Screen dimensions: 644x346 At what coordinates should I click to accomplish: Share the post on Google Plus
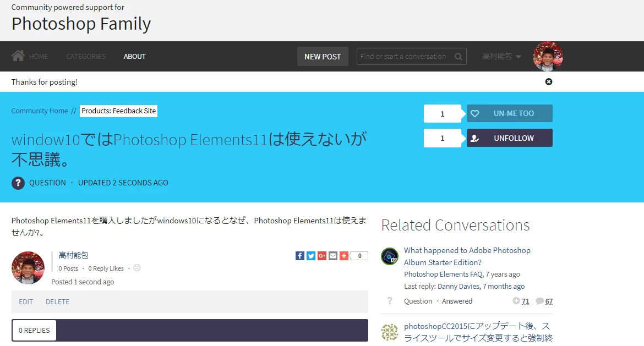(x=322, y=256)
